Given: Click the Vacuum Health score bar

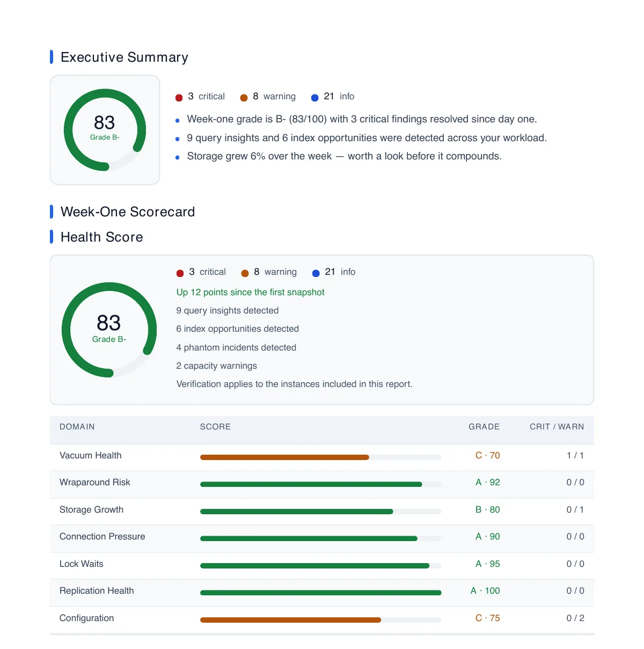Looking at the screenshot, I should 320,457.
